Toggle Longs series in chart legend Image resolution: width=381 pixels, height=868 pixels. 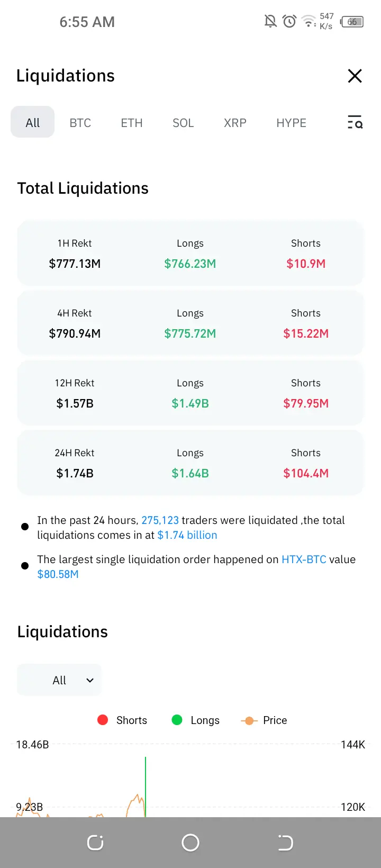(x=196, y=720)
